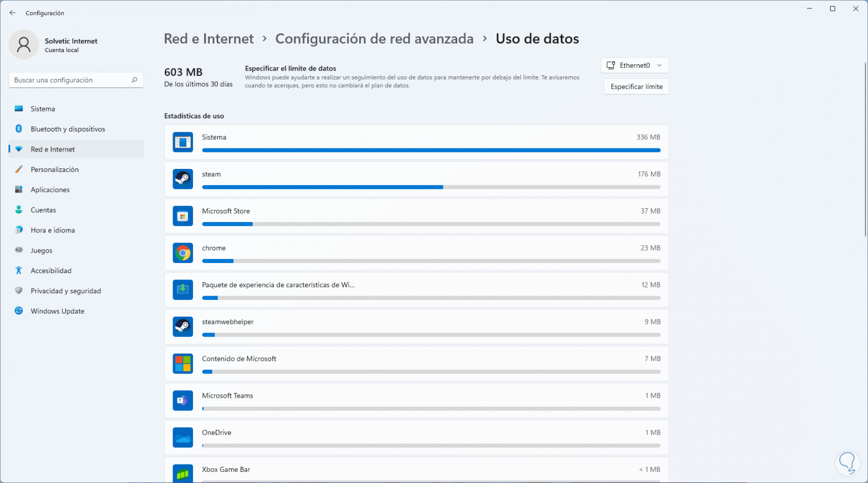Click the Sistema data usage bar
This screenshot has width=868, height=483.
tap(431, 150)
